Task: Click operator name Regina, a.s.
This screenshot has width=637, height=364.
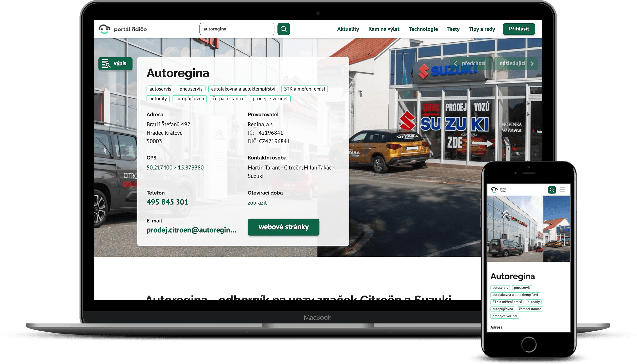Action: pos(261,124)
